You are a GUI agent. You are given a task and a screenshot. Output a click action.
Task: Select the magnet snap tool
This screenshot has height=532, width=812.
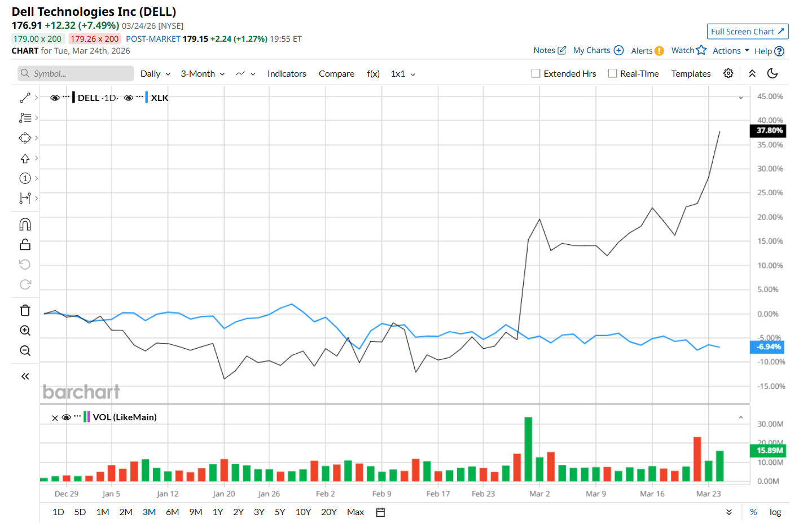[x=25, y=225]
